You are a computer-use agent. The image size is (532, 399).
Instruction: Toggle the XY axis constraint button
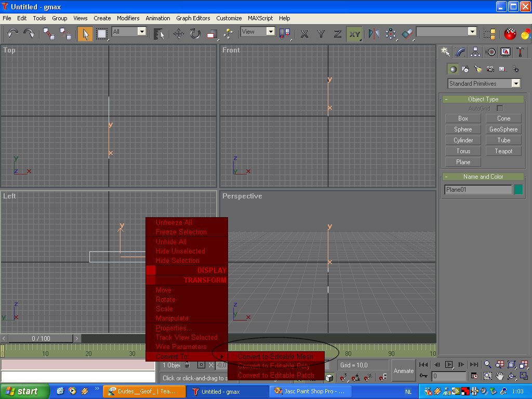(x=354, y=34)
